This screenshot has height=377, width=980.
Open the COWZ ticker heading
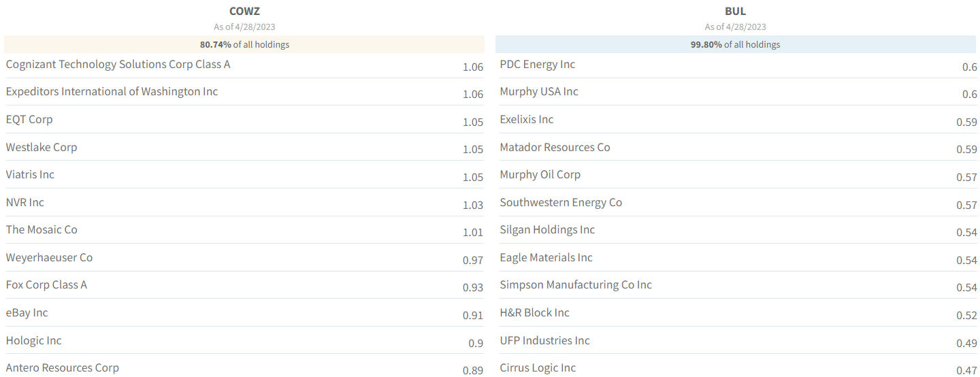[x=244, y=11]
